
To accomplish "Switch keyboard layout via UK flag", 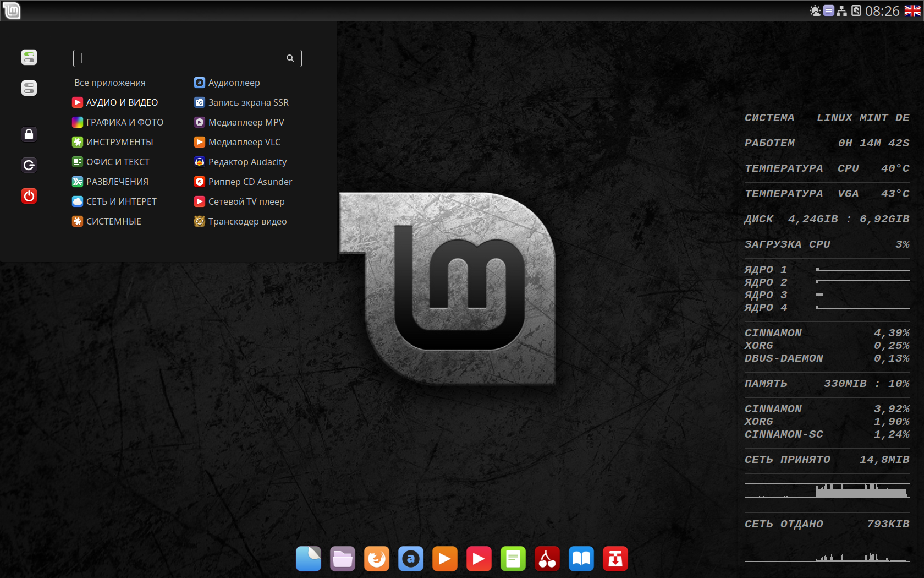I will point(912,10).
